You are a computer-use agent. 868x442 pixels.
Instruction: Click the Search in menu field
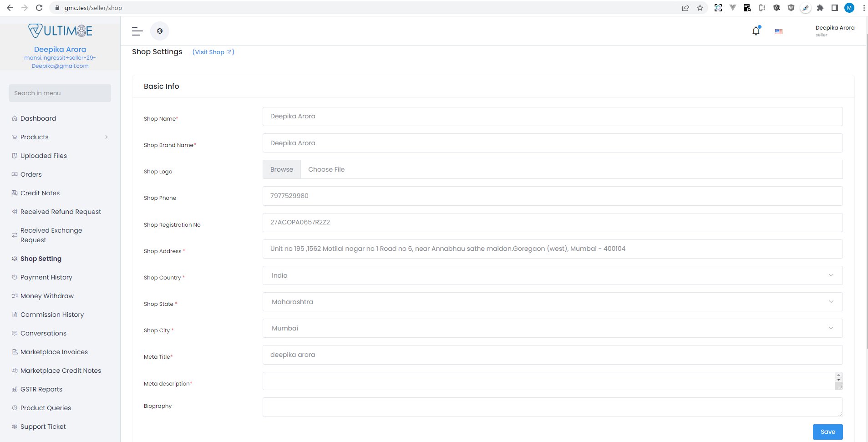click(x=60, y=93)
